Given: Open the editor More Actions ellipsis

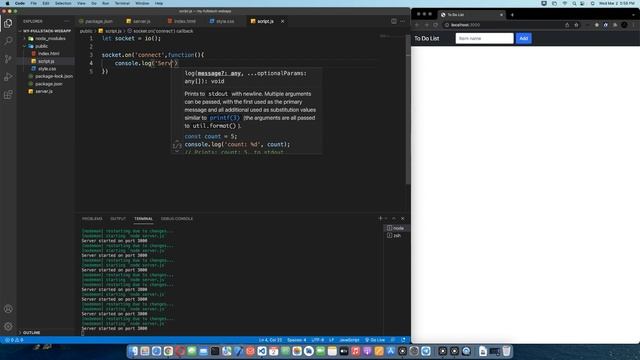Looking at the screenshot, I should pyautogui.click(x=403, y=21).
